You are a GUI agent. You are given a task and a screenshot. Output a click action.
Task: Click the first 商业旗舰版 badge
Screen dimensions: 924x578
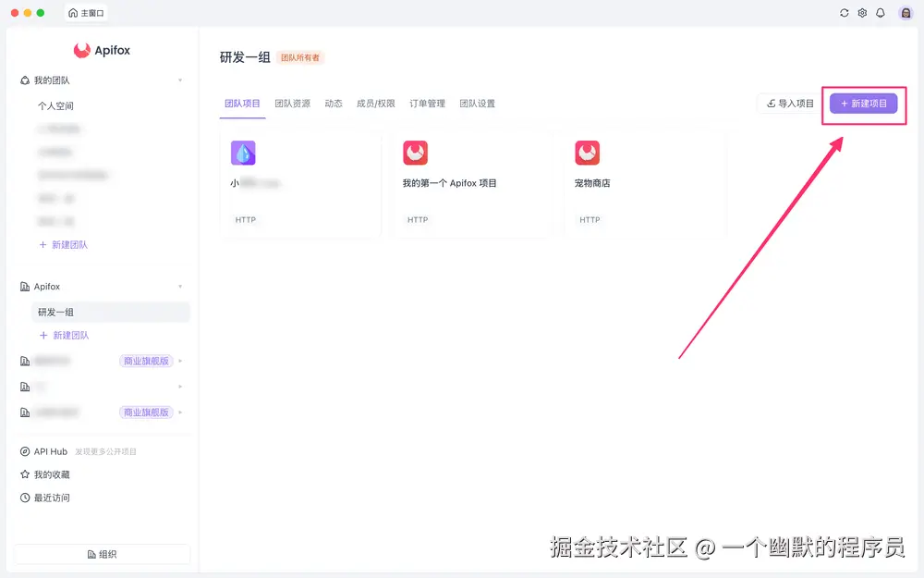[x=146, y=361]
